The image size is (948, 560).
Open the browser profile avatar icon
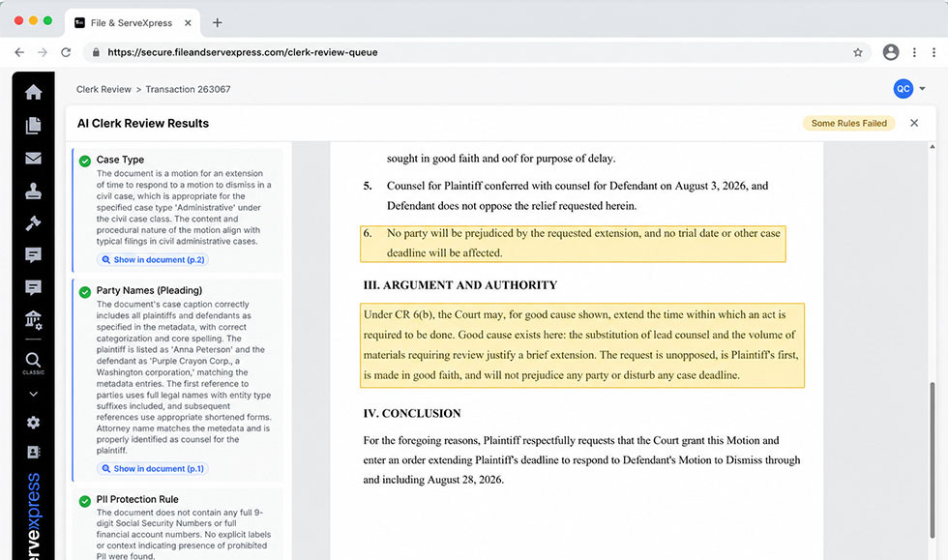(891, 52)
